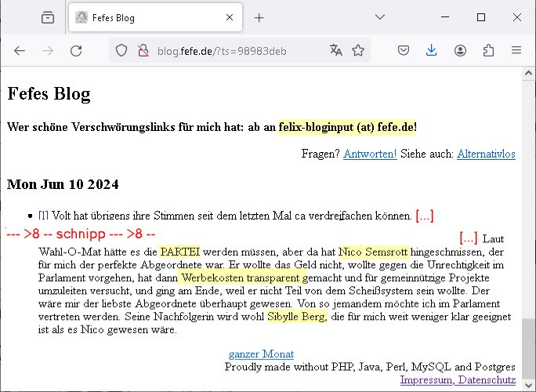Open the downloads panel
The width and height of the screenshot is (536, 392).
431,51
